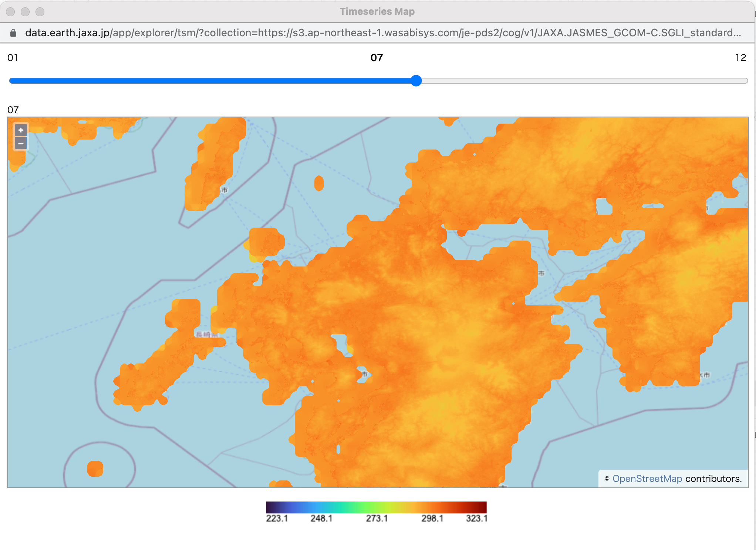The image size is (756, 550).
Task: Maximize the Timeseries Map window
Action: (40, 12)
